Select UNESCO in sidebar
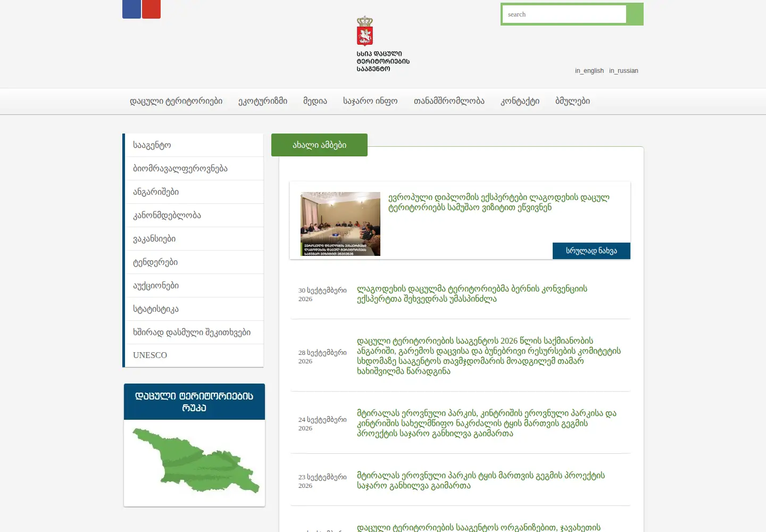The image size is (766, 532). click(x=194, y=355)
